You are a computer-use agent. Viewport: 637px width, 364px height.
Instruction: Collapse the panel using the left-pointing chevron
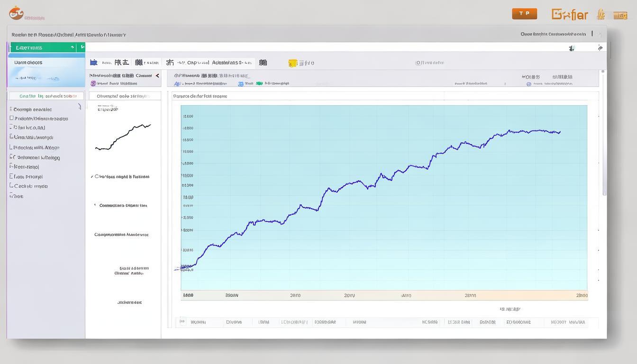157,75
